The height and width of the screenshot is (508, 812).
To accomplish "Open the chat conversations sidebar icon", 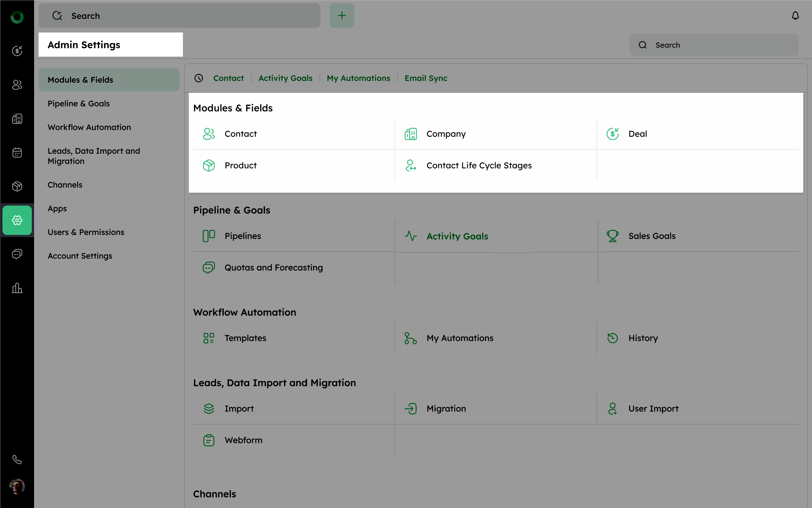I will pyautogui.click(x=17, y=254).
